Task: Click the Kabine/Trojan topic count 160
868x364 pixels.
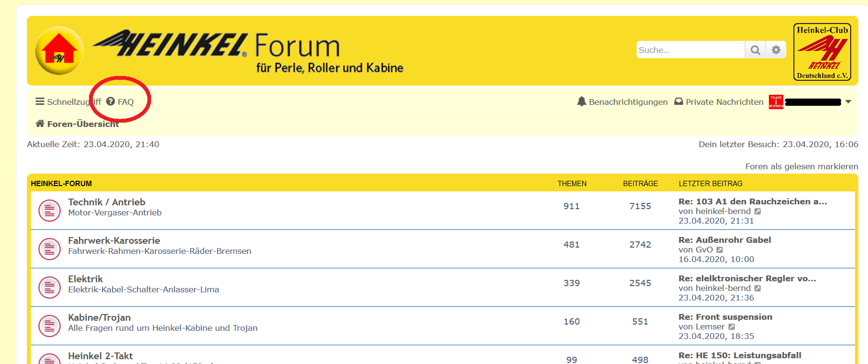Action: click(x=572, y=322)
